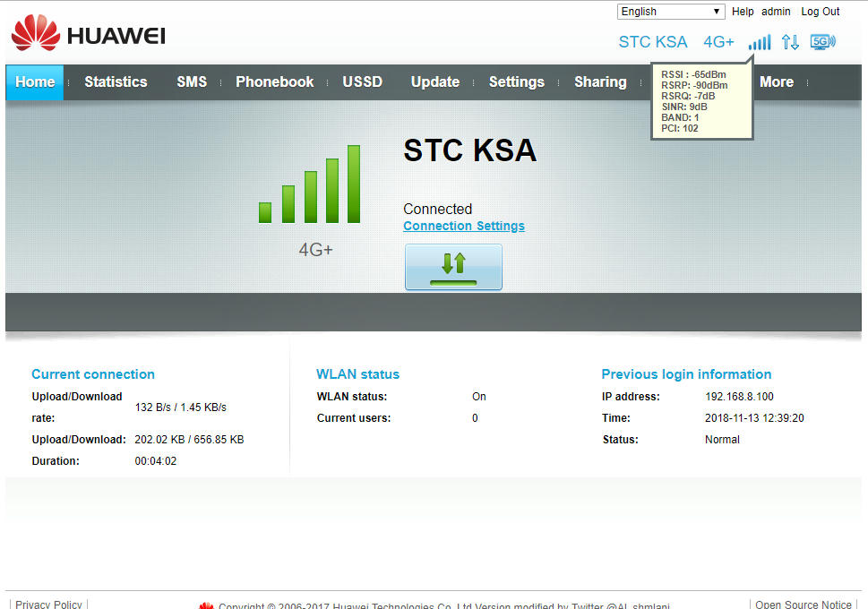Click the signal strength bars icon in header
The height and width of the screenshot is (609, 868).
[760, 42]
